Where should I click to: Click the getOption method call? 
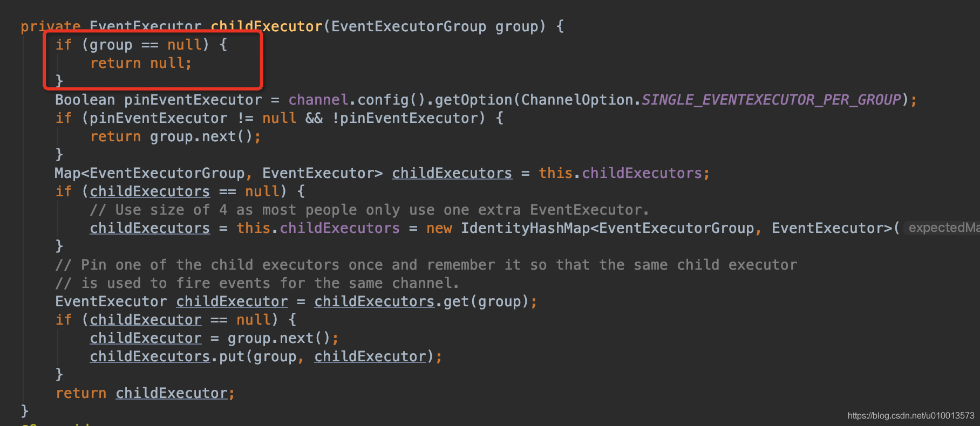tap(473, 100)
